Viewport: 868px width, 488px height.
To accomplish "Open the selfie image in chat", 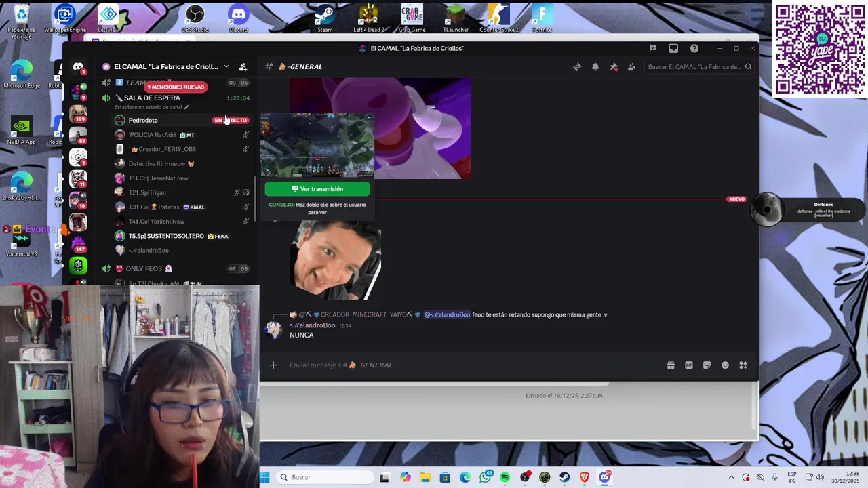I will coord(336,260).
